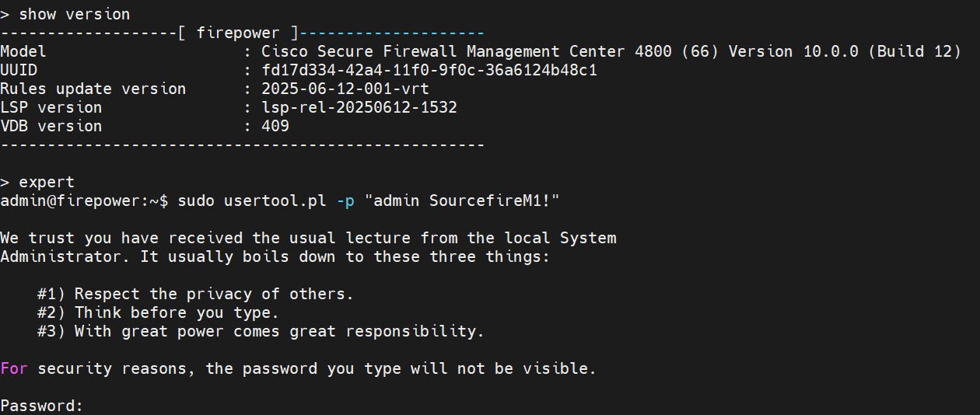The width and height of the screenshot is (980, 415).
Task: Click the magenta 'For' word
Action: 13,368
